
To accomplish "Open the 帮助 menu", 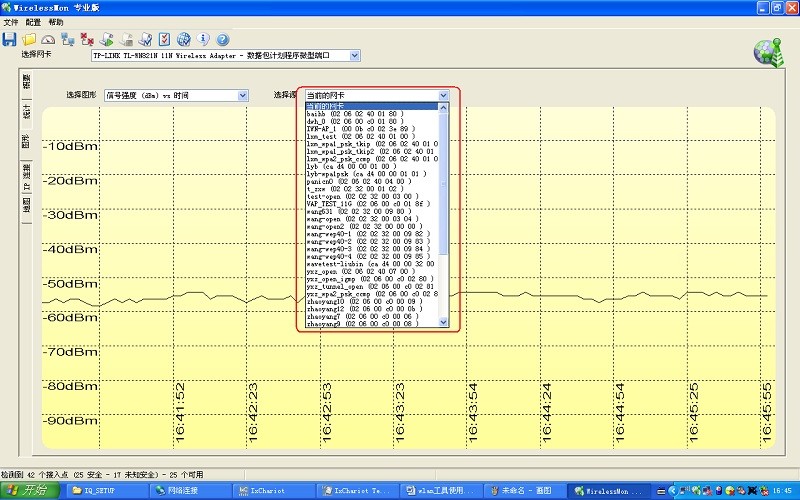I will coord(56,21).
